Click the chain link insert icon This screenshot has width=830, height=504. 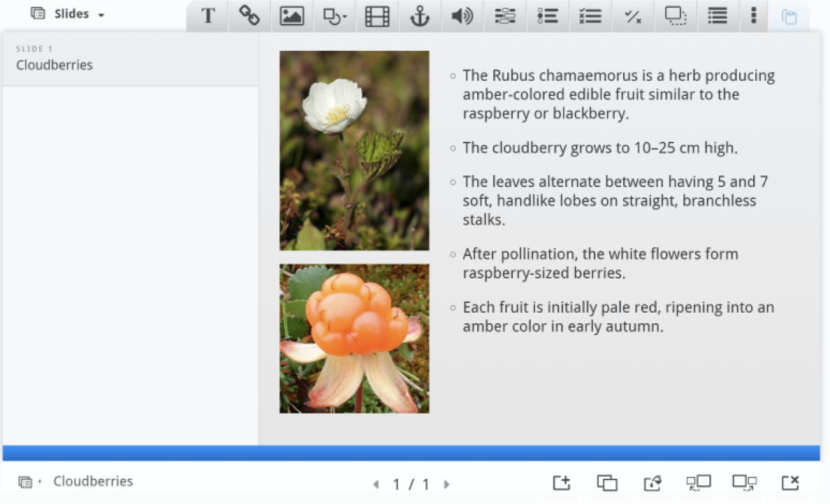pos(249,16)
